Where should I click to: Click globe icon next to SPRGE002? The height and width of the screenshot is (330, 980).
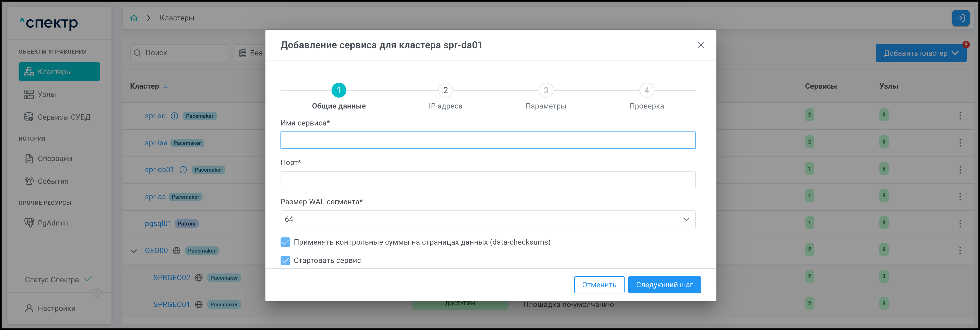199,277
